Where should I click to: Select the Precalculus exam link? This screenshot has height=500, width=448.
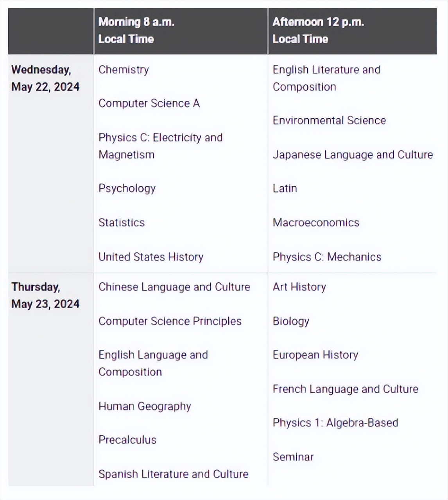tap(127, 440)
